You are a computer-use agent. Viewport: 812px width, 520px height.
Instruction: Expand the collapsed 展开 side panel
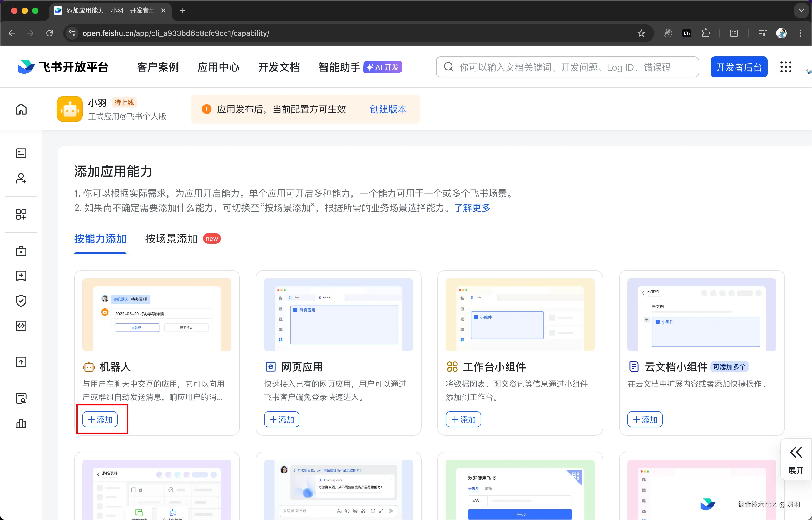coord(796,460)
